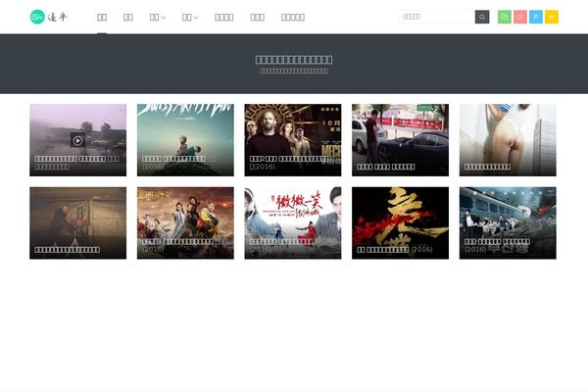Open the man pushing cart by tent card
The width and height of the screenshot is (588, 392).
[x=78, y=222]
